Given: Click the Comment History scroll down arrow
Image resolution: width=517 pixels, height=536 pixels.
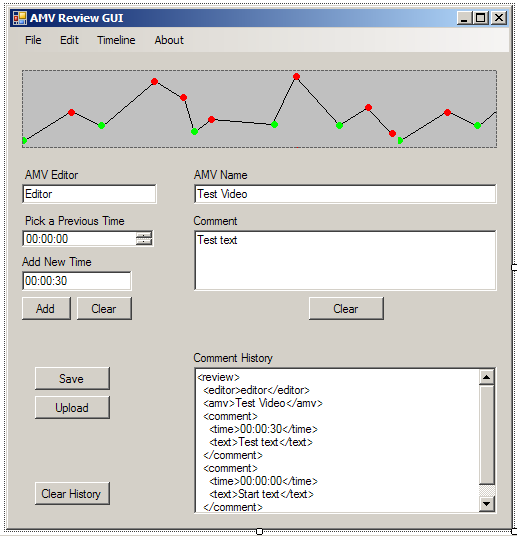Looking at the screenshot, I should (487, 503).
